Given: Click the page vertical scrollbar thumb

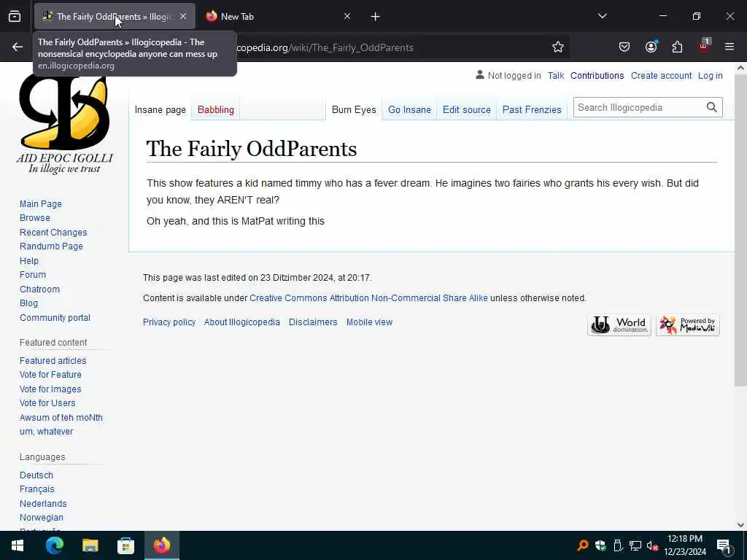Looking at the screenshot, I should (740, 230).
